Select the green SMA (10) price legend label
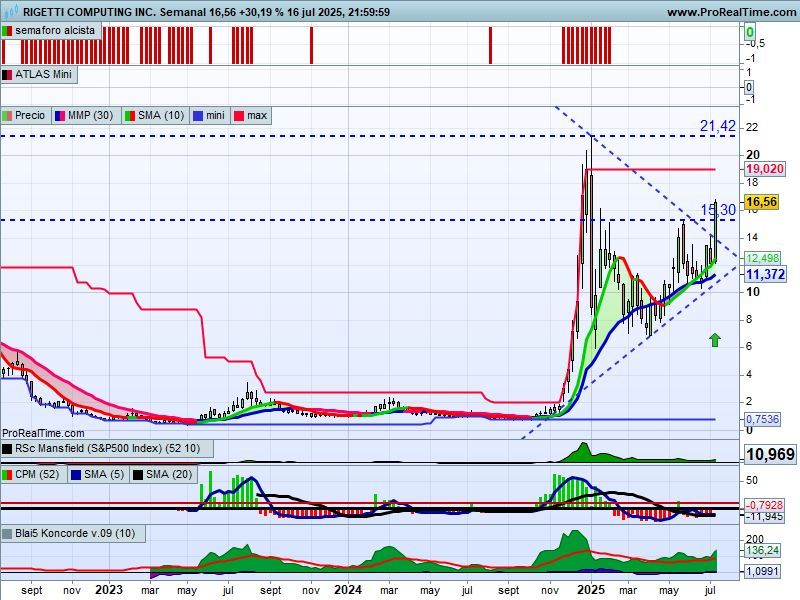The width and height of the screenshot is (800, 600). 156,116
